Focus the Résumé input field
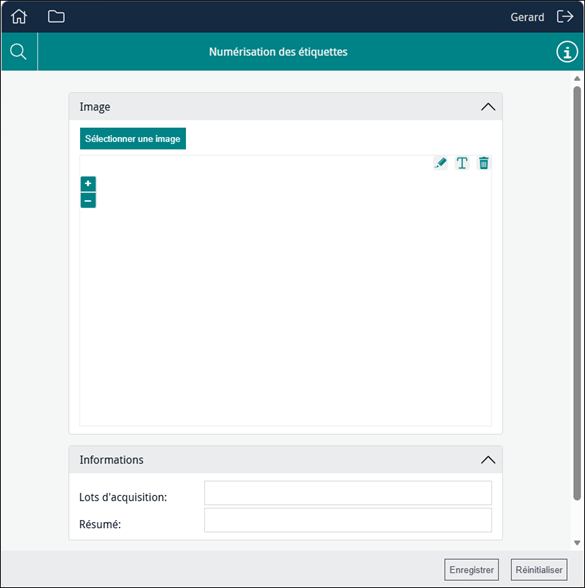This screenshot has width=585, height=588. [348, 520]
